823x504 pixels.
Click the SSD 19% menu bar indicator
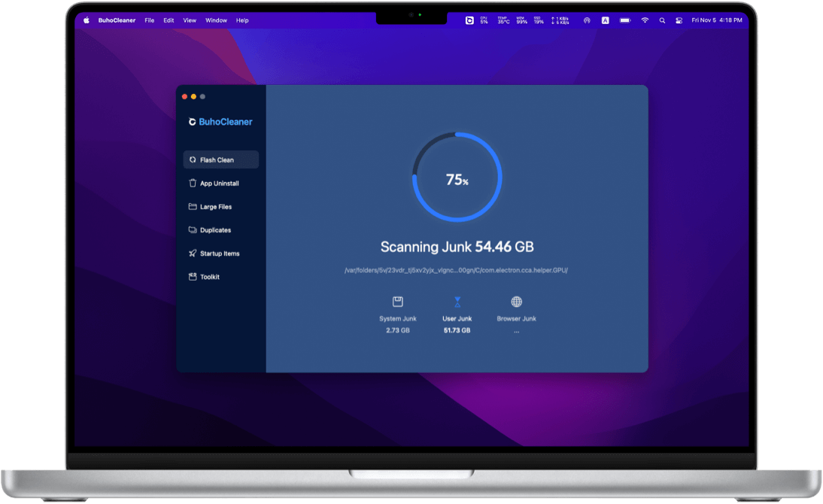coord(539,20)
